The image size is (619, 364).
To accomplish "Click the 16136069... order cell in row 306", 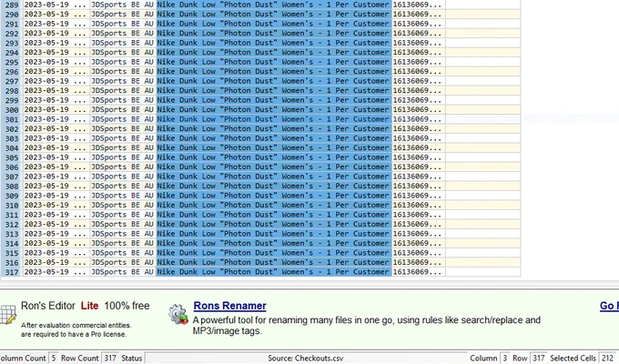I will (x=419, y=167).
